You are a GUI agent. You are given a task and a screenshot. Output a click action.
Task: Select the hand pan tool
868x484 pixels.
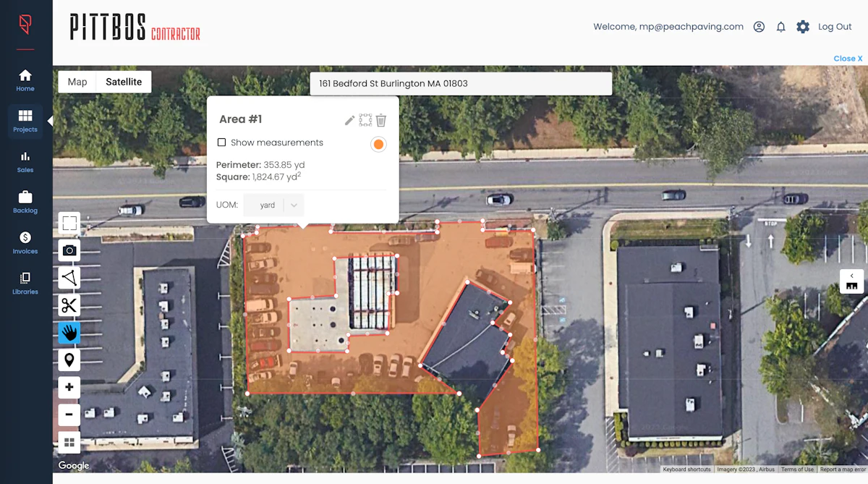[69, 333]
